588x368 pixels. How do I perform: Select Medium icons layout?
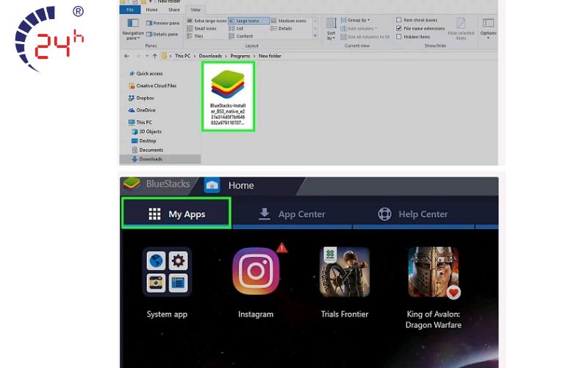(289, 21)
